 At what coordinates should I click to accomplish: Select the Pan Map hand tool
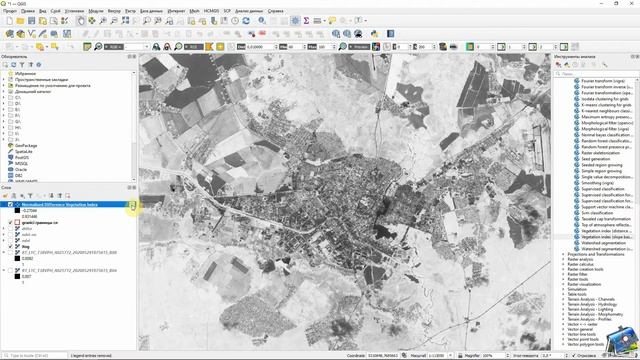coord(81,20)
